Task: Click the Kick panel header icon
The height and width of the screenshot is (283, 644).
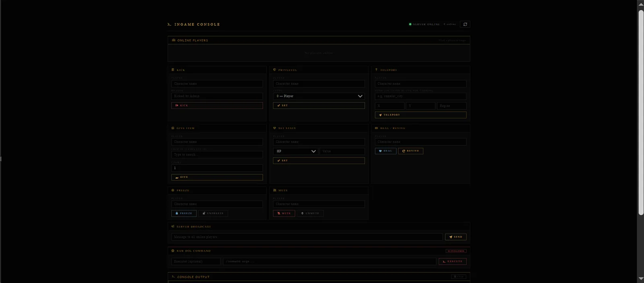Action: tap(173, 70)
